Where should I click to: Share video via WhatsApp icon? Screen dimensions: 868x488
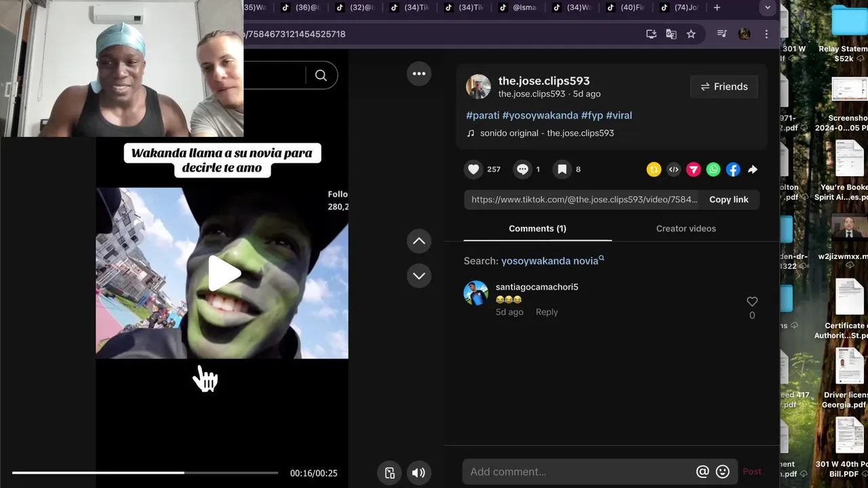[x=713, y=169]
